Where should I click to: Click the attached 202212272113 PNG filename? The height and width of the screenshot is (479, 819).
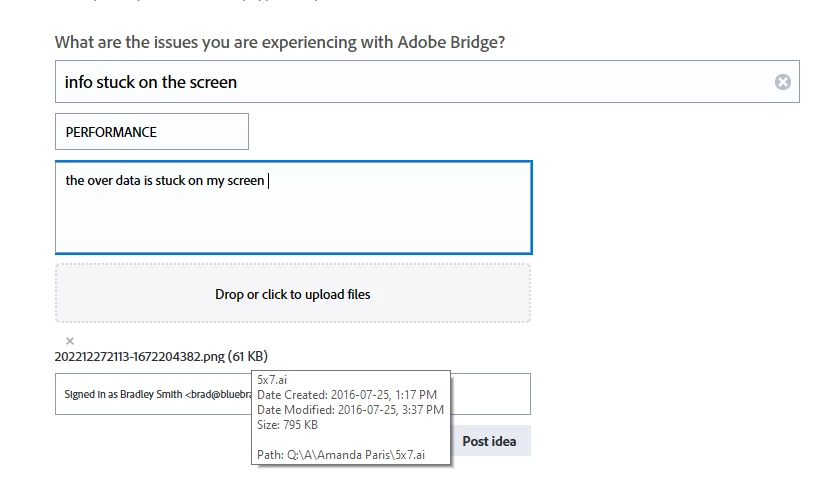(139, 356)
